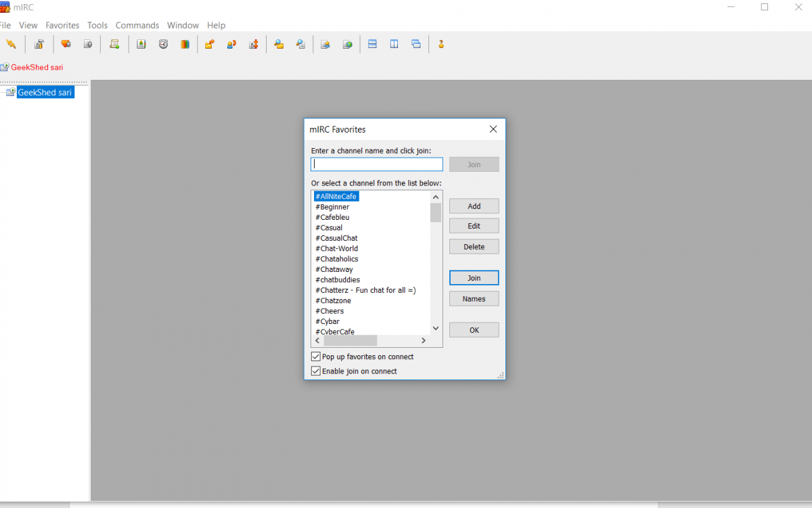Select #CyberCafe in the channel list
The height and width of the screenshot is (508, 812).
335,331
